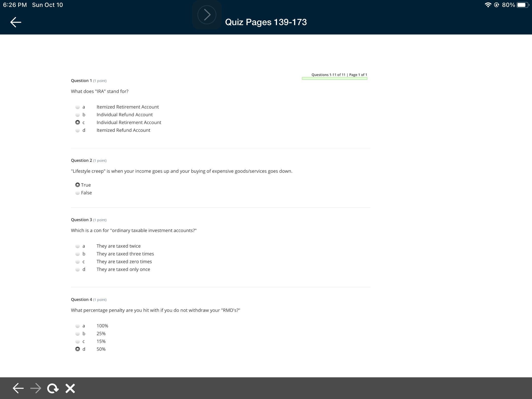532x399 pixels.
Task: Choose 'They are taxed zero times'
Action: coord(78,262)
